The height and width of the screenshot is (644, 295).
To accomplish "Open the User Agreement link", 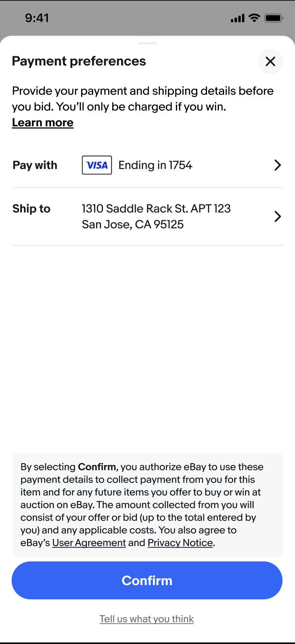I will [89, 543].
